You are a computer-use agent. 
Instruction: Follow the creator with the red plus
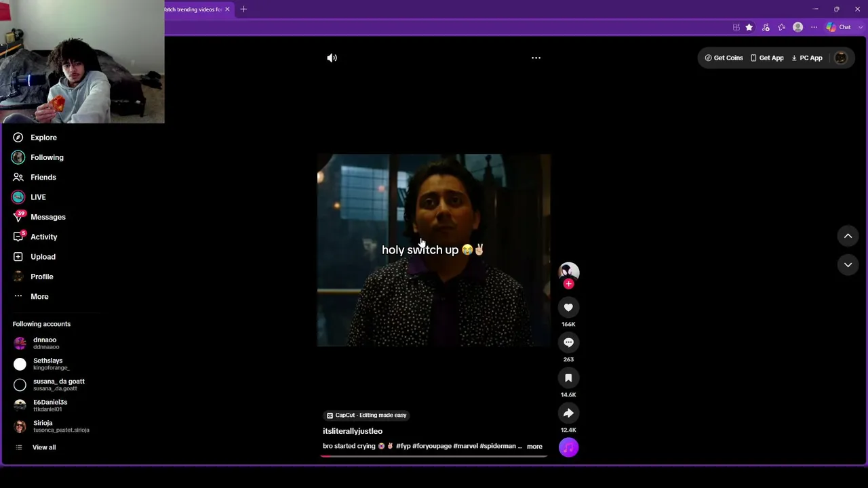568,284
